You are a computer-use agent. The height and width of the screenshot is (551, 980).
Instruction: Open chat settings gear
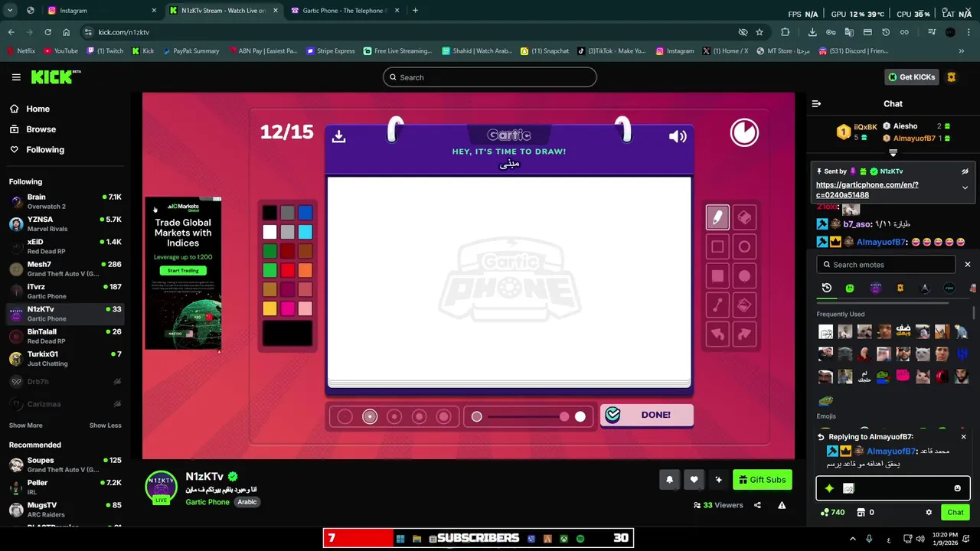pos(929,513)
